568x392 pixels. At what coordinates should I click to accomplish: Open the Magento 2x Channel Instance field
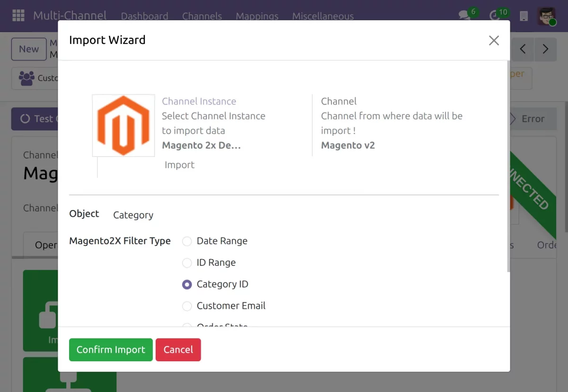tap(202, 145)
